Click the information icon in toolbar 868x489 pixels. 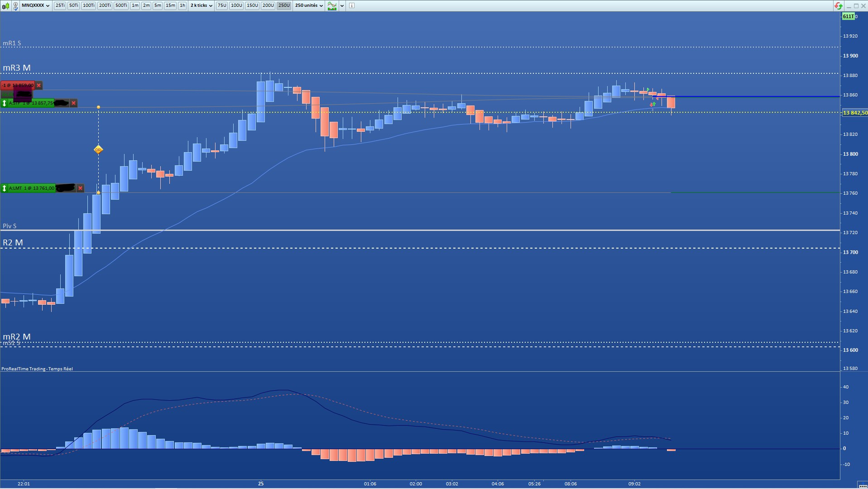[x=352, y=5]
